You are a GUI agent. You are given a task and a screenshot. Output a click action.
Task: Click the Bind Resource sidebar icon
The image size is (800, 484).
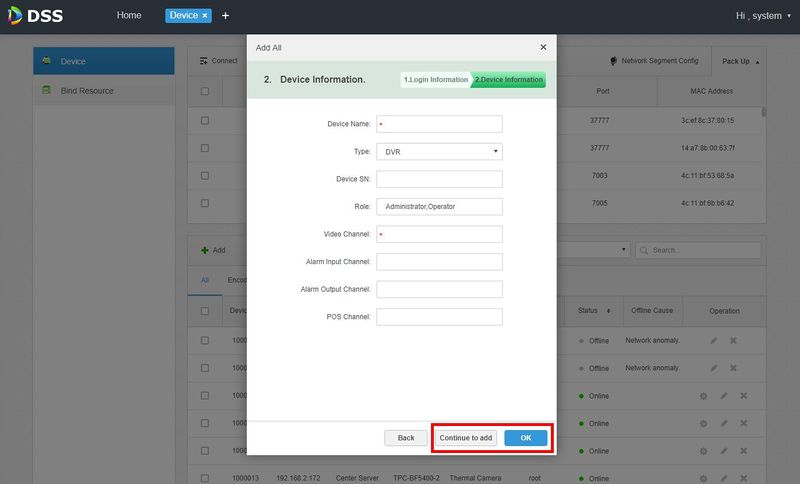pos(46,90)
